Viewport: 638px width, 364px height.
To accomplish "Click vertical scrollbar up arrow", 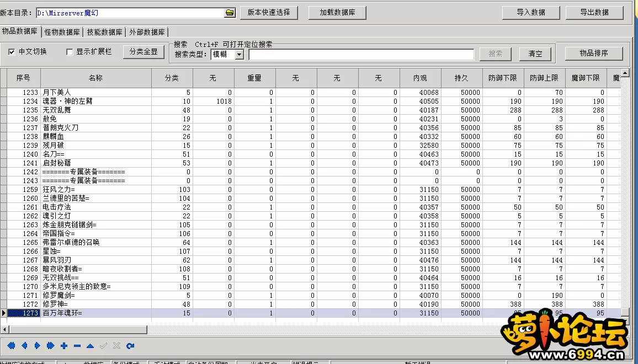I will 625,73.
